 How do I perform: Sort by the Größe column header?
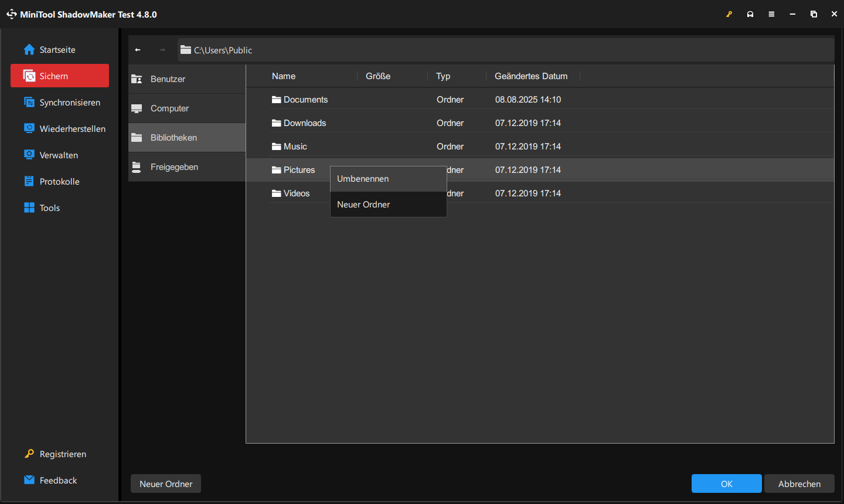click(x=378, y=76)
